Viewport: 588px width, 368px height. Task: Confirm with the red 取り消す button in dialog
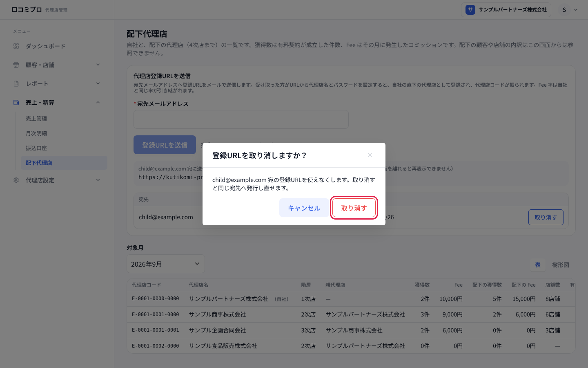[354, 208]
